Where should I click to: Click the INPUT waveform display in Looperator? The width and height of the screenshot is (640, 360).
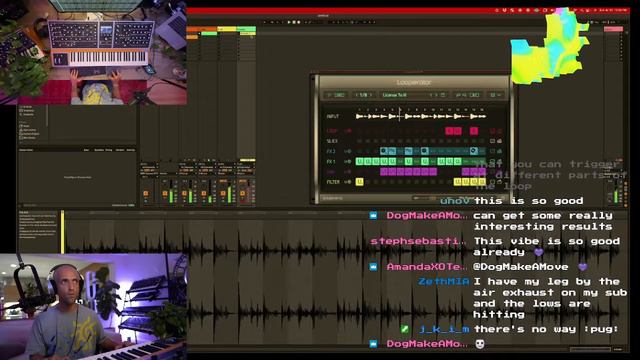coord(420,116)
